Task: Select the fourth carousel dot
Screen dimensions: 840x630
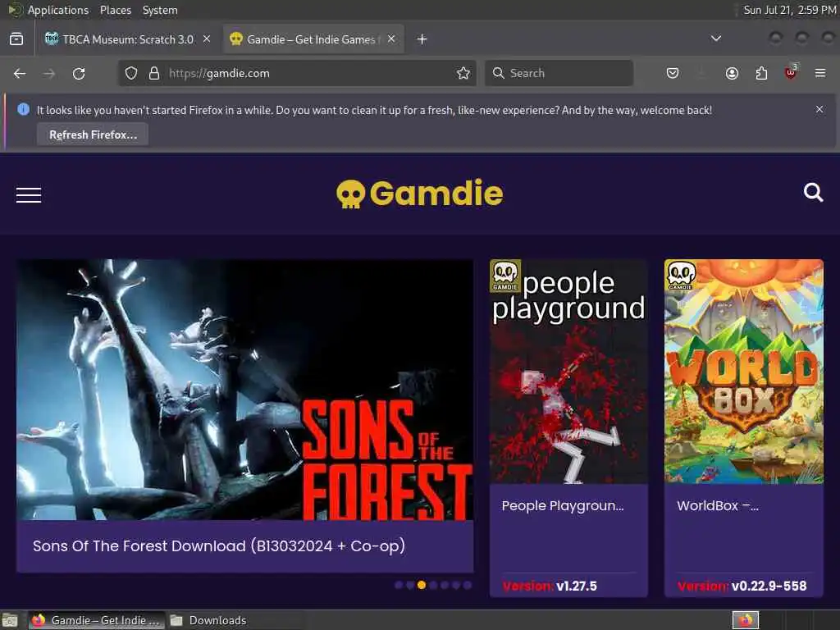Action: coord(433,585)
